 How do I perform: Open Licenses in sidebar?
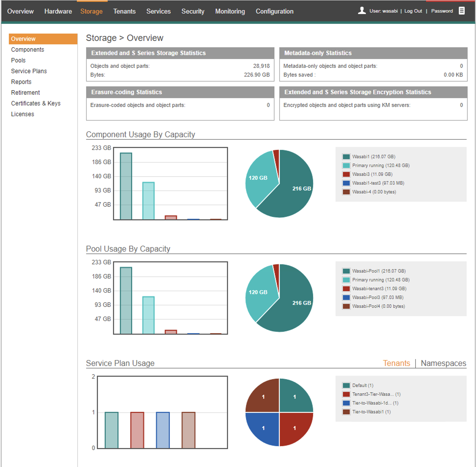coord(22,114)
